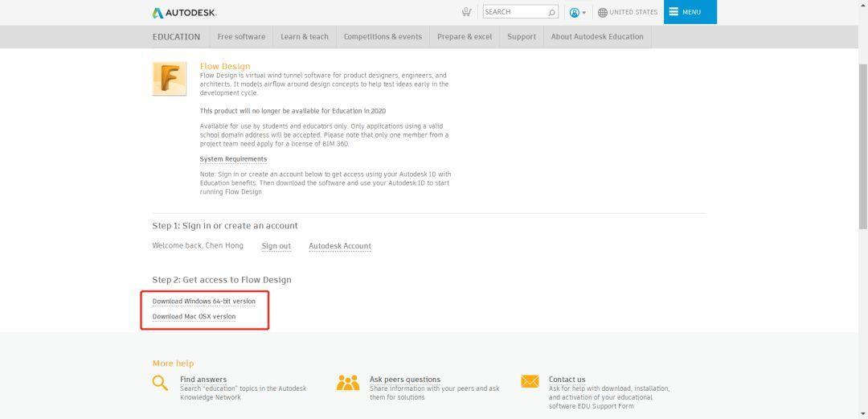Click the Find answers magnifier icon
868x419 pixels.
(160, 383)
